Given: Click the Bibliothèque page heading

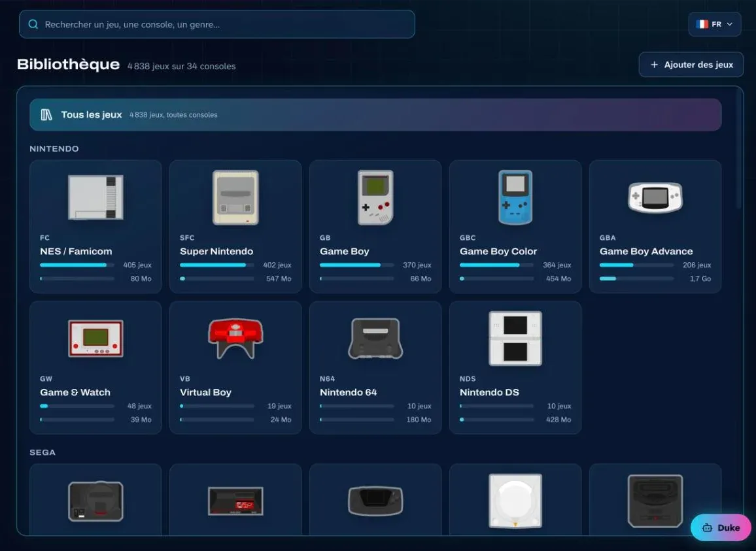Looking at the screenshot, I should (x=69, y=64).
